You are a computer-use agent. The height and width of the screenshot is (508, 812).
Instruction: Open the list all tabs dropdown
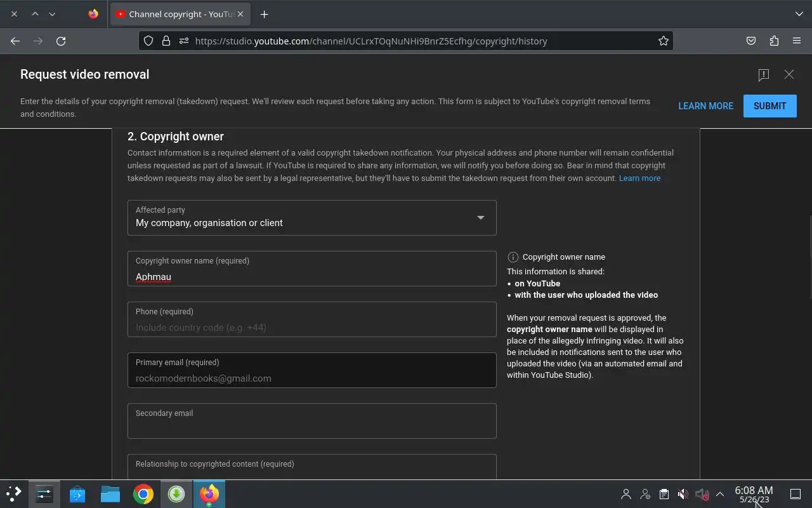(799, 14)
